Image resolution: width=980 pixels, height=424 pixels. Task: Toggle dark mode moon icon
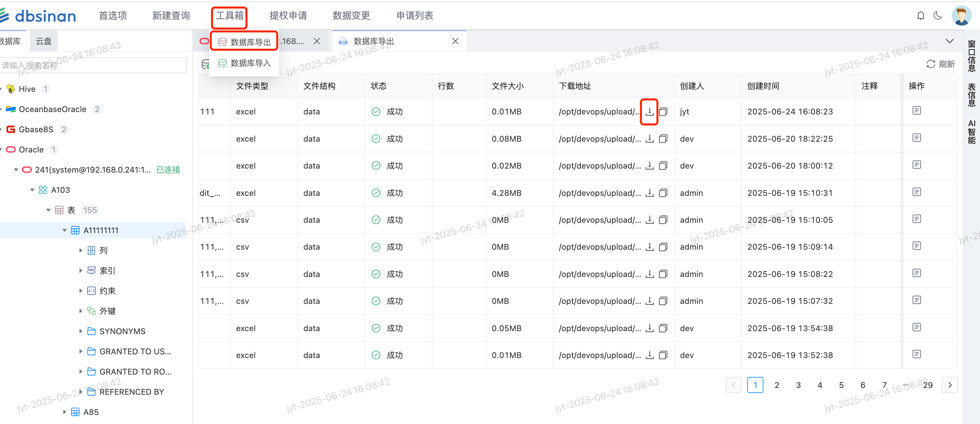click(938, 15)
